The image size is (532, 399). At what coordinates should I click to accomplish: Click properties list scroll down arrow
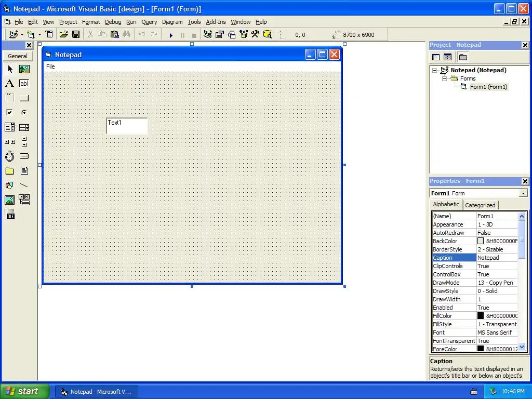tap(522, 347)
